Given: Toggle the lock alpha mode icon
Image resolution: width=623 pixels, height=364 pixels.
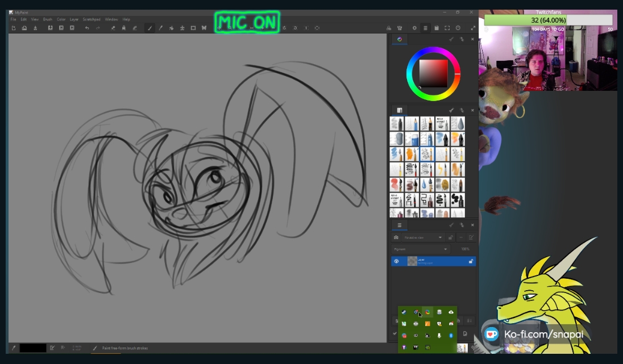Looking at the screenshot, I should pyautogui.click(x=123, y=28).
